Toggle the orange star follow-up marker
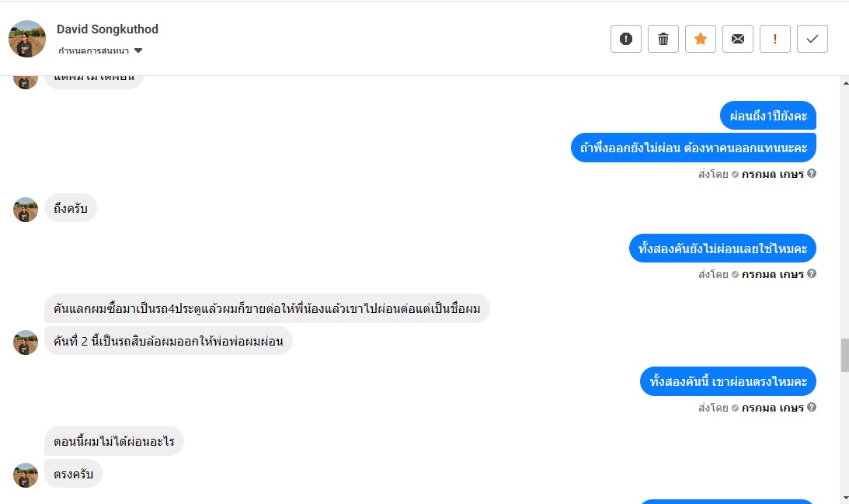The height and width of the screenshot is (504, 849). point(701,39)
